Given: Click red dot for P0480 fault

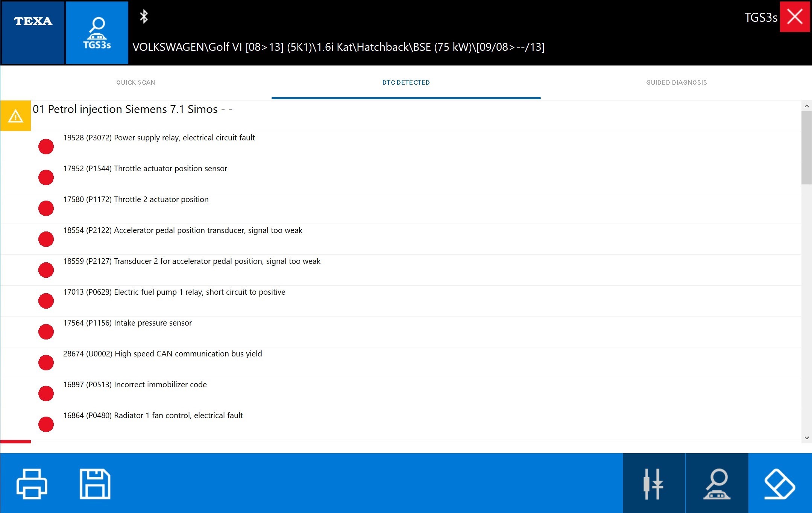Looking at the screenshot, I should click(x=46, y=424).
